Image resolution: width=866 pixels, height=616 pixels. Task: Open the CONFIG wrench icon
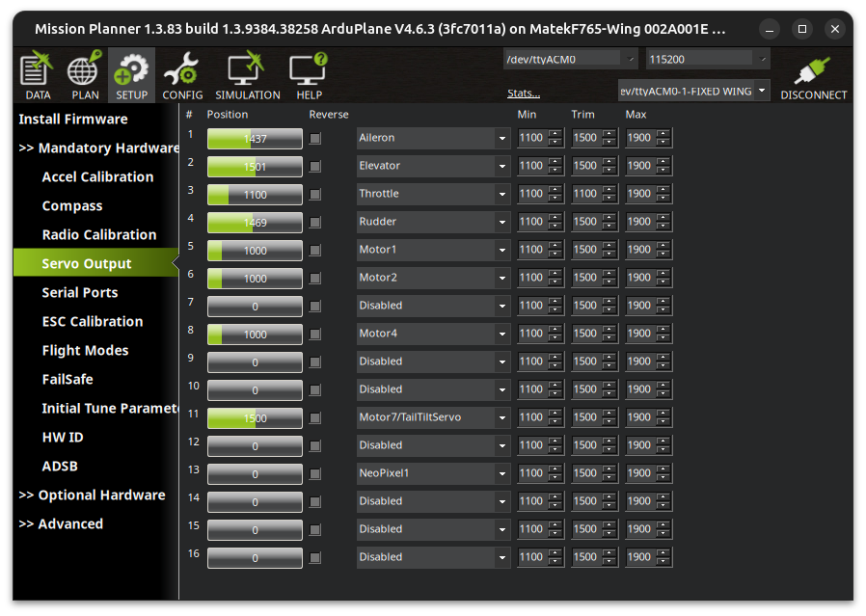click(x=182, y=75)
